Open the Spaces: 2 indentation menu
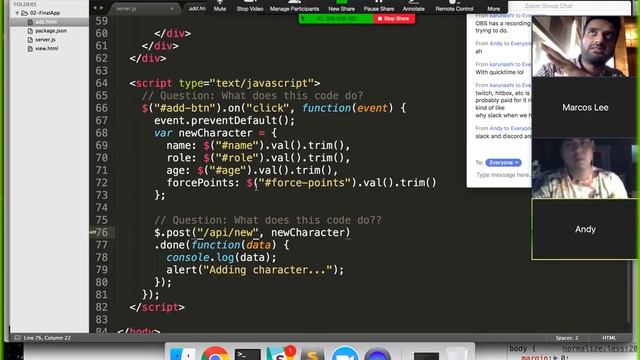 [x=567, y=338]
